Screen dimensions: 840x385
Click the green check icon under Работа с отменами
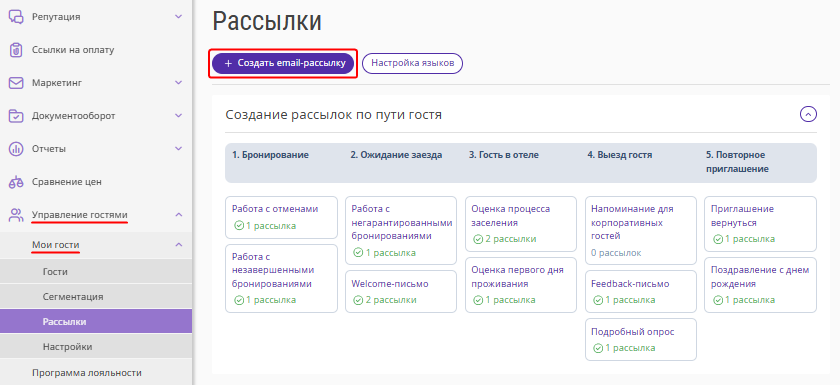239,226
